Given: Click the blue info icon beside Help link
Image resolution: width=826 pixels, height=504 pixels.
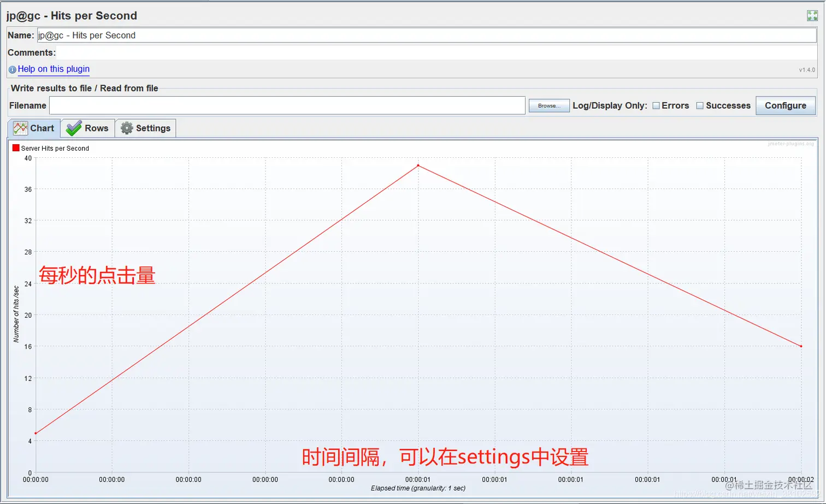Looking at the screenshot, I should tap(12, 70).
